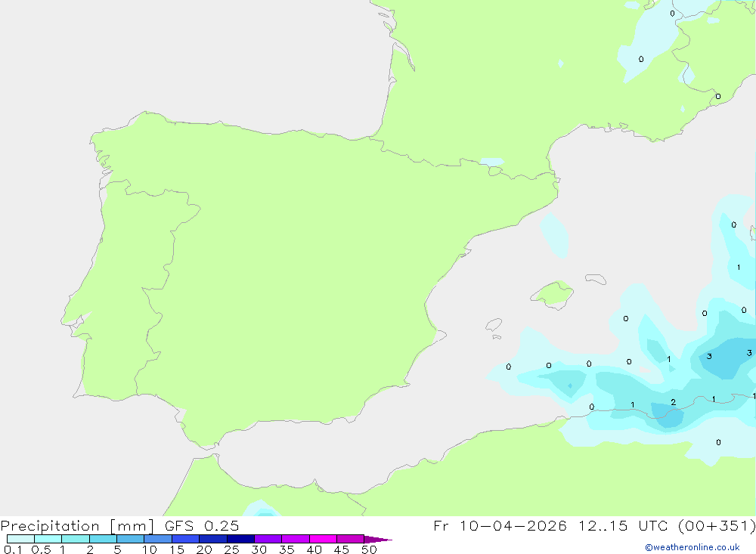Select the 45–50 mm legend color box
Image resolution: width=756 pixels, height=554 pixels.
point(351,539)
